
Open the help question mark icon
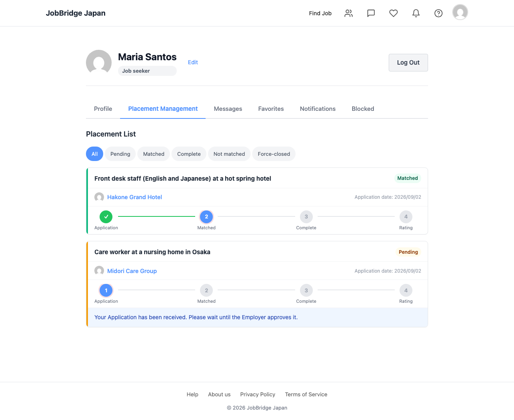tap(439, 13)
